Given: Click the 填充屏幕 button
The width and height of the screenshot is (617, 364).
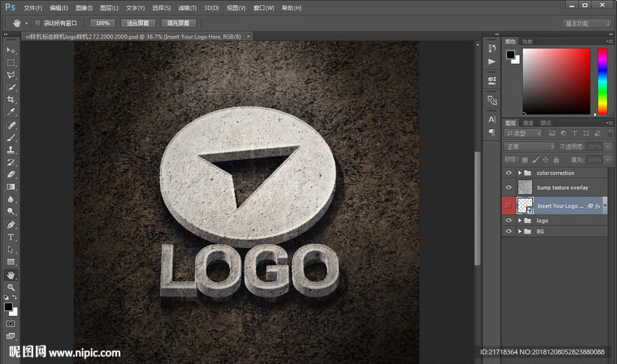Looking at the screenshot, I should coord(178,23).
